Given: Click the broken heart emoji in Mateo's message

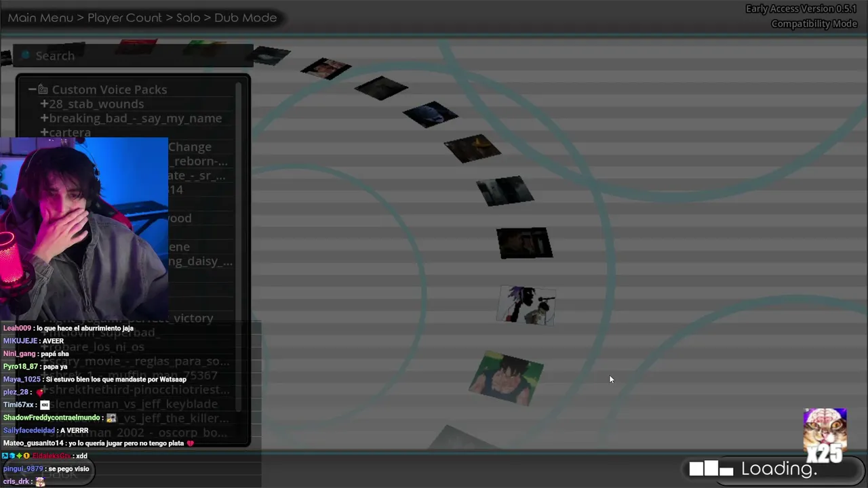Looking at the screenshot, I should coord(191,443).
